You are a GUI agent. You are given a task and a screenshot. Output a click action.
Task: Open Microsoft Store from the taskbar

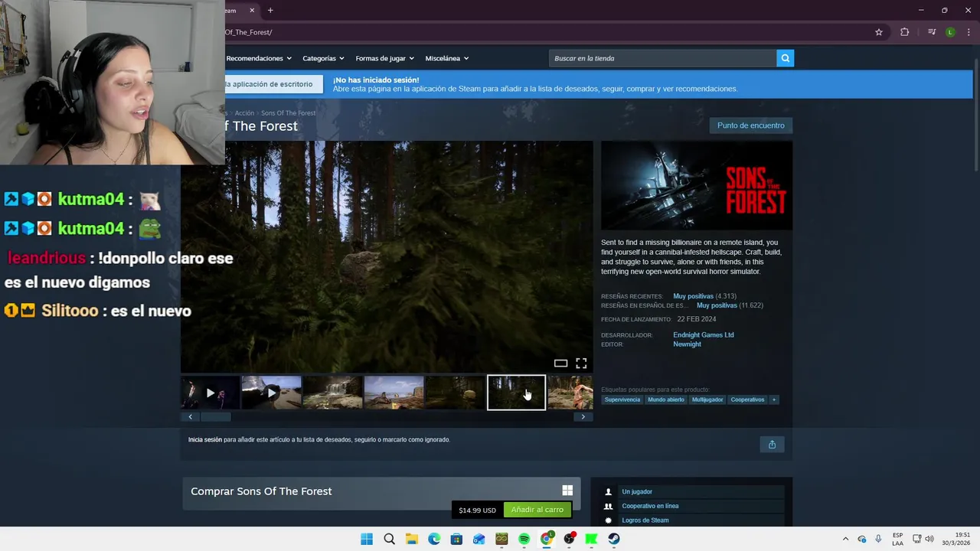[456, 539]
